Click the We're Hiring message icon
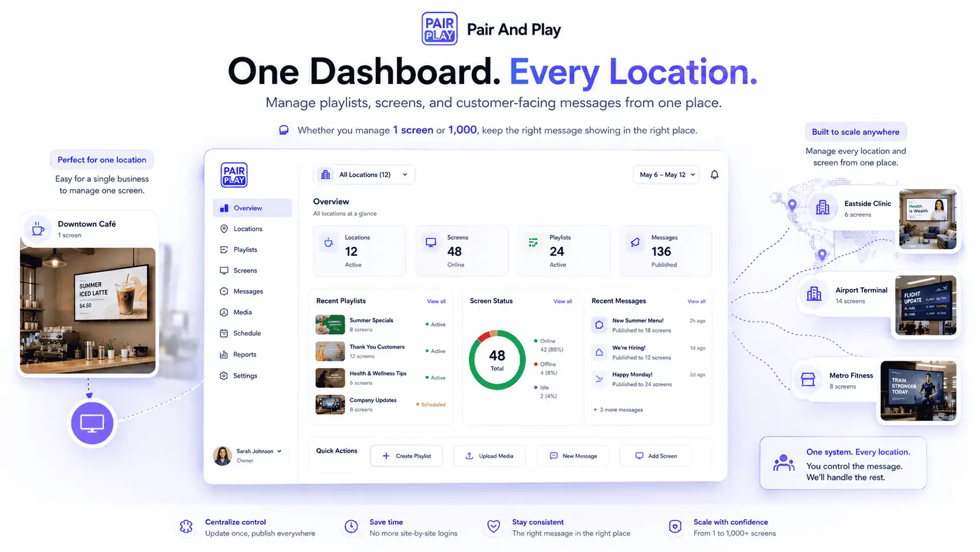 pyautogui.click(x=599, y=352)
